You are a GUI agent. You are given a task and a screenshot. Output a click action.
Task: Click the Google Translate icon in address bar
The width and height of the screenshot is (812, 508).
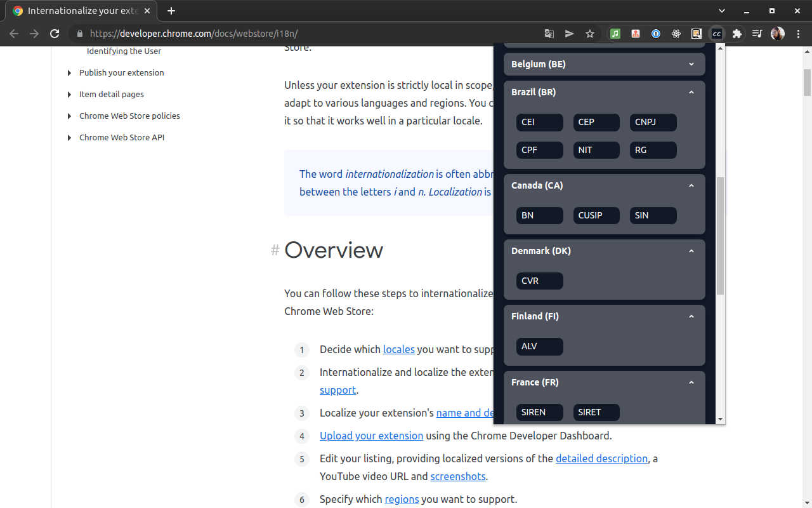(549, 34)
